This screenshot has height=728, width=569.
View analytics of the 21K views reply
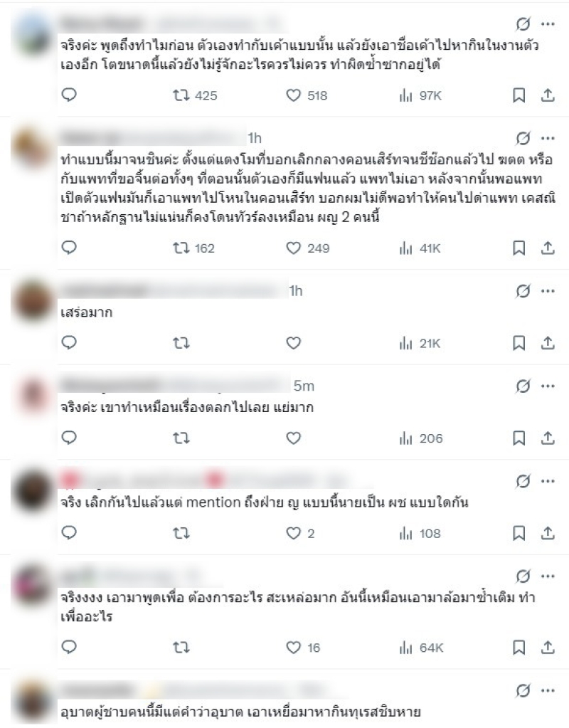420,344
